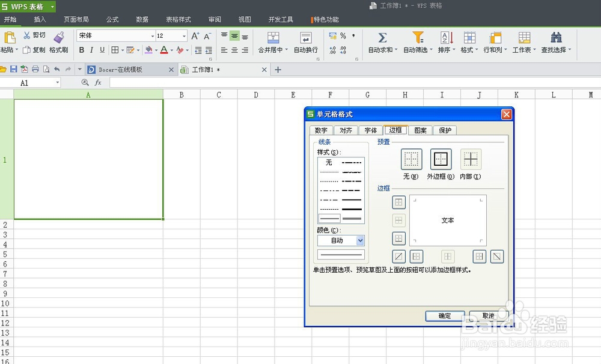Switch to the 图案 tab in dialog

[x=421, y=130]
